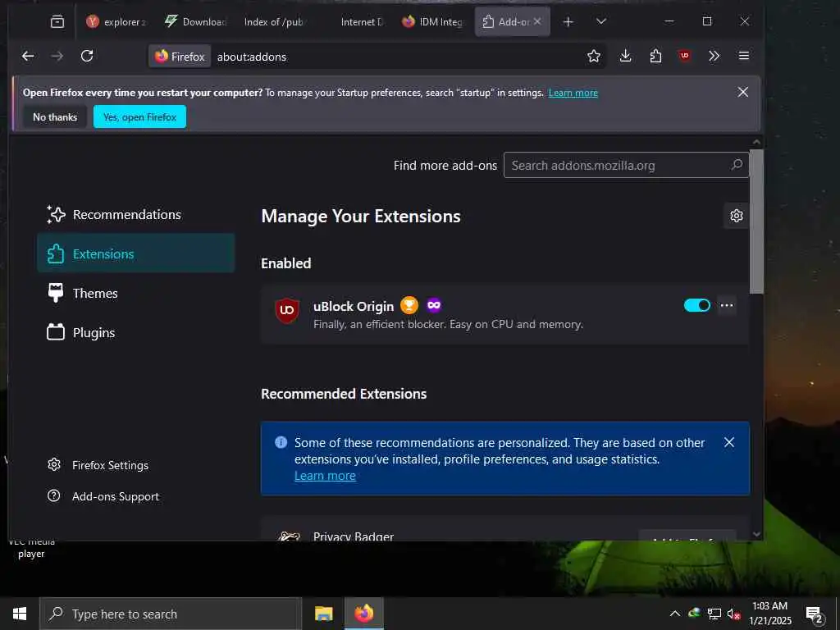Click the page vertical scrollbar thumb
The width and height of the screenshot is (840, 630).
[756, 221]
